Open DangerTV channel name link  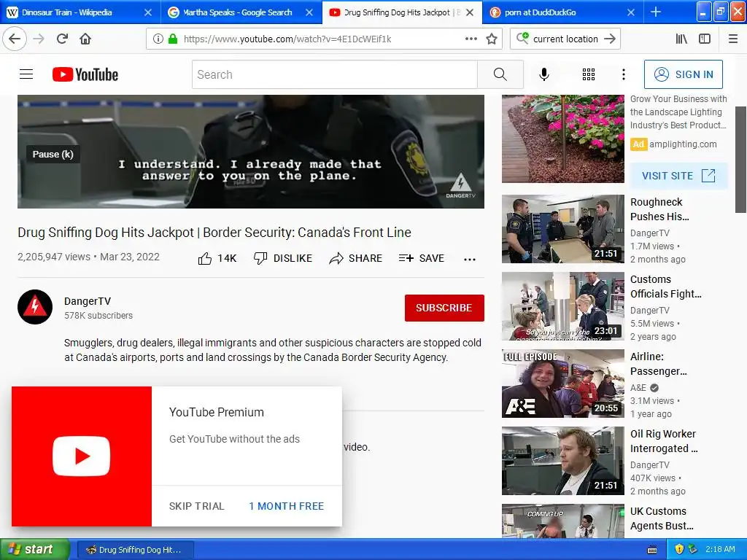tap(88, 301)
